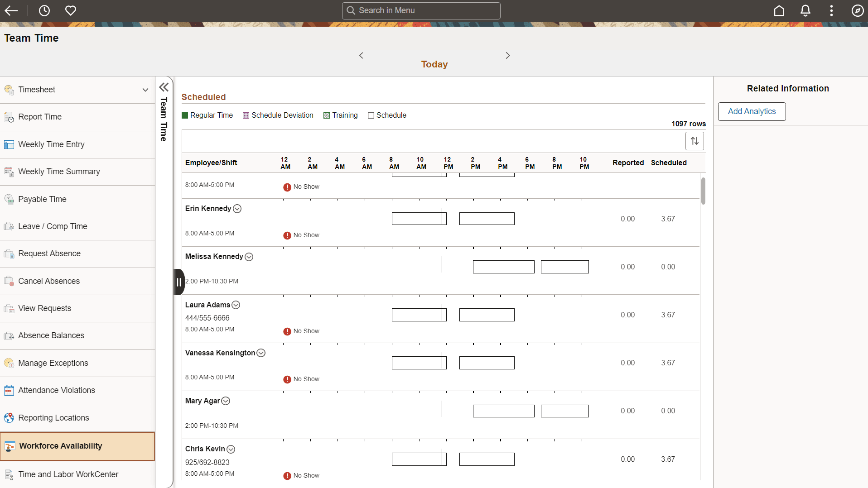Open Leave / Comp Time page

[77, 226]
